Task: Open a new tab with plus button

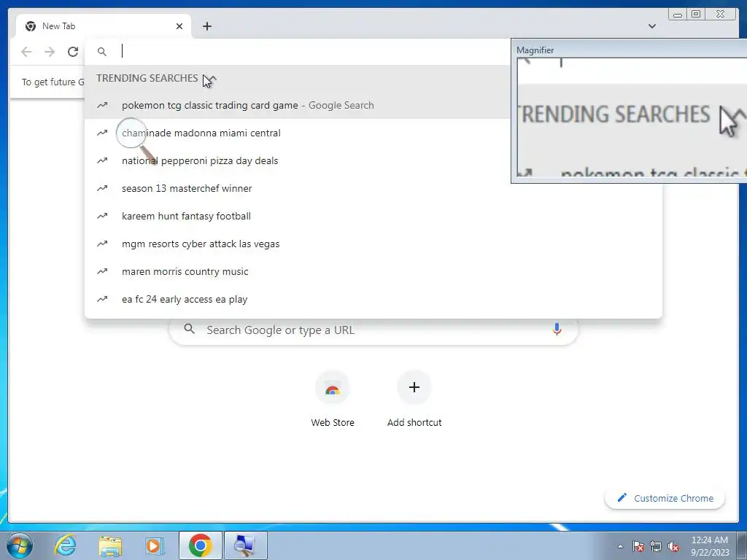Action: coord(206,26)
